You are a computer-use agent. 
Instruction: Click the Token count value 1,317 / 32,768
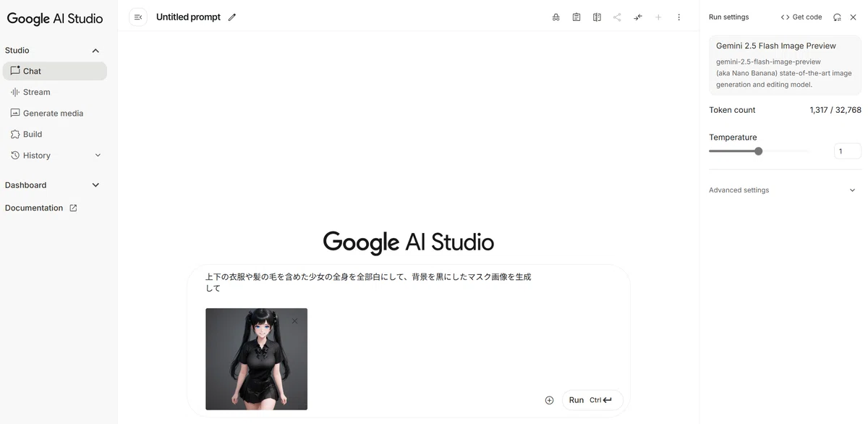[835, 110]
